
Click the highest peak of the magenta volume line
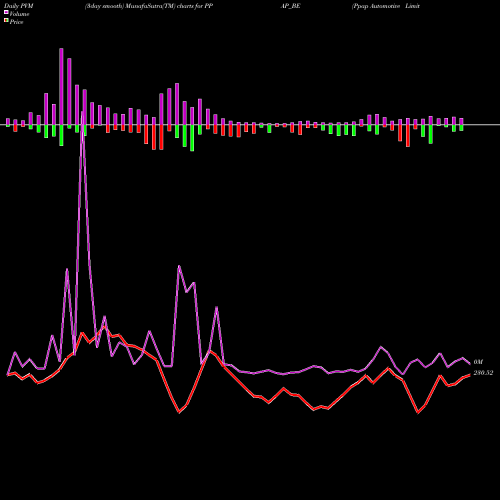(x=83, y=113)
